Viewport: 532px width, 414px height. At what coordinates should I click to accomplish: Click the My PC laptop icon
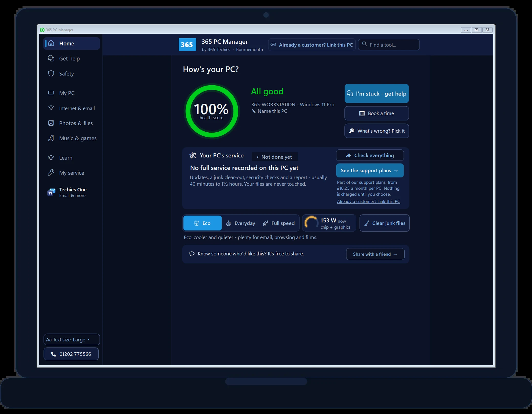coord(51,93)
